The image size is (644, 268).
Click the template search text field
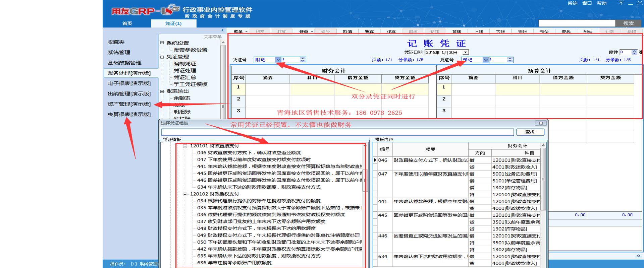click(x=337, y=132)
